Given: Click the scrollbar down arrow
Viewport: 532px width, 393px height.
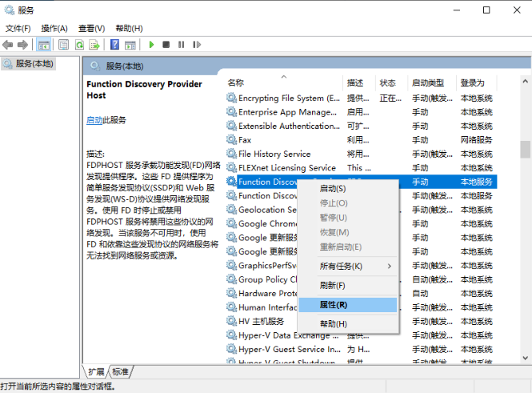Looking at the screenshot, I should (x=526, y=358).
